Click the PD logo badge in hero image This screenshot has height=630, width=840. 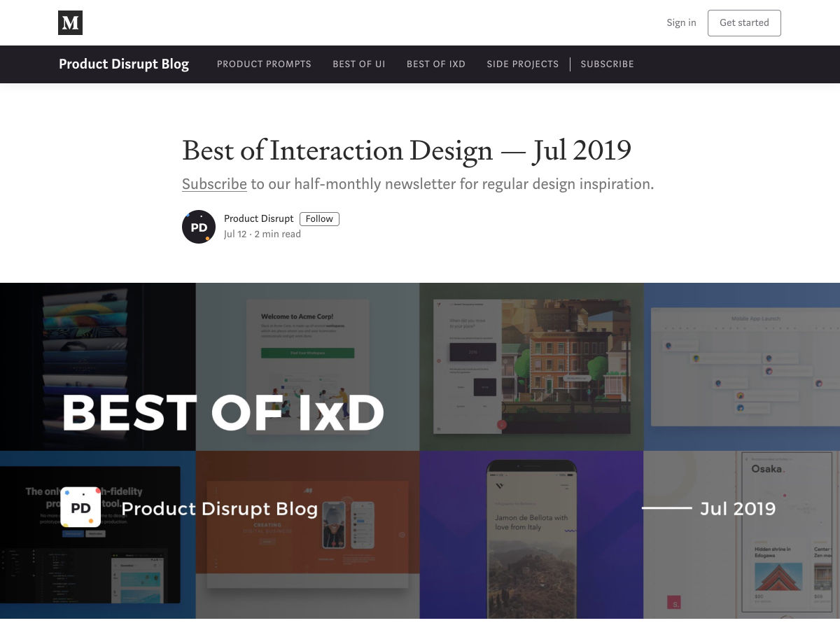tap(80, 507)
